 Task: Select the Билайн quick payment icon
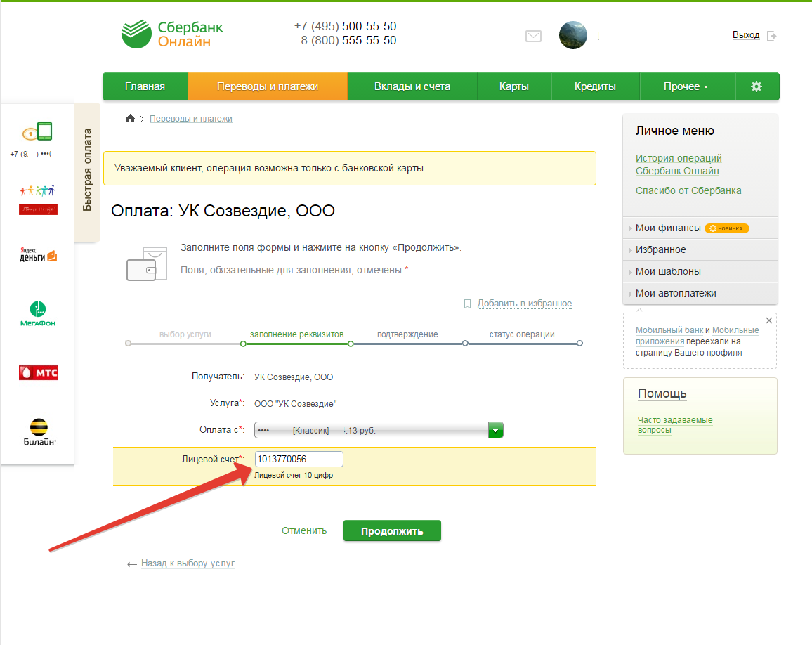[39, 432]
